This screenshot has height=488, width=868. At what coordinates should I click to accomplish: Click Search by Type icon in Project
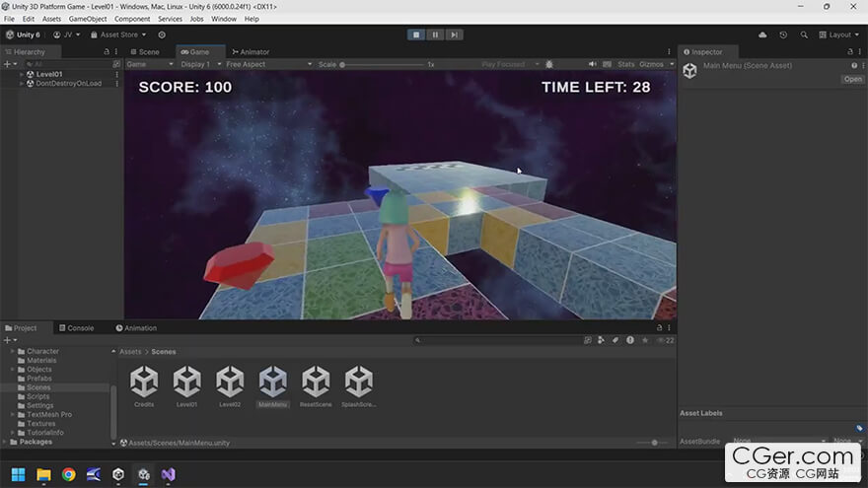(601, 340)
